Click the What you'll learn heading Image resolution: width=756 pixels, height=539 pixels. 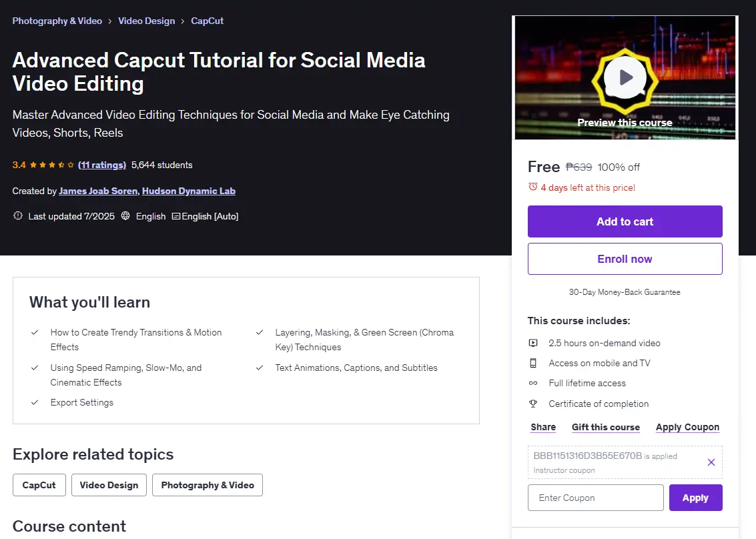(x=89, y=302)
